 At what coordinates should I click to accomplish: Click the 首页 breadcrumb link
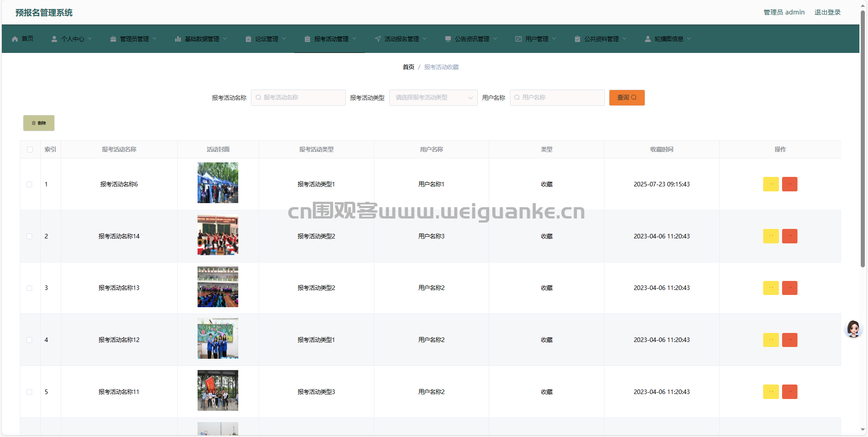(x=408, y=67)
